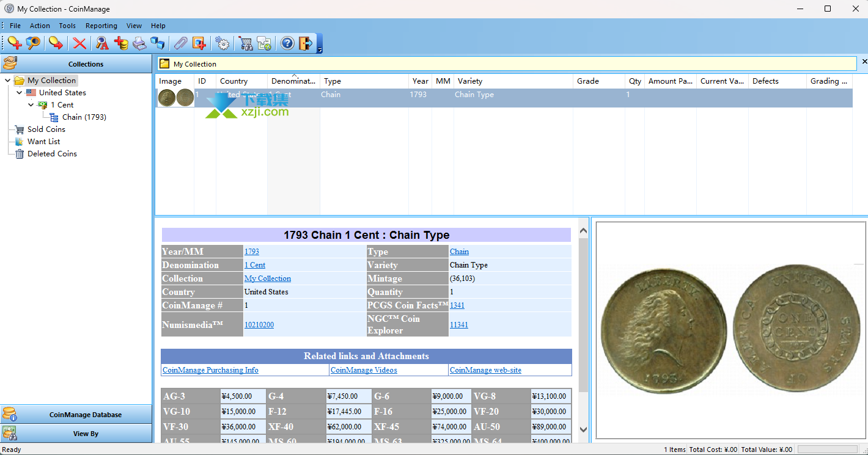This screenshot has width=868, height=455.
Task: Open the Numismedia 10210200 link
Action: (259, 325)
